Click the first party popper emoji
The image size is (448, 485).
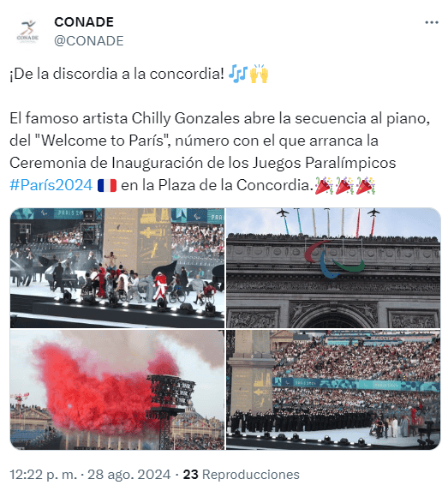pos(324,185)
